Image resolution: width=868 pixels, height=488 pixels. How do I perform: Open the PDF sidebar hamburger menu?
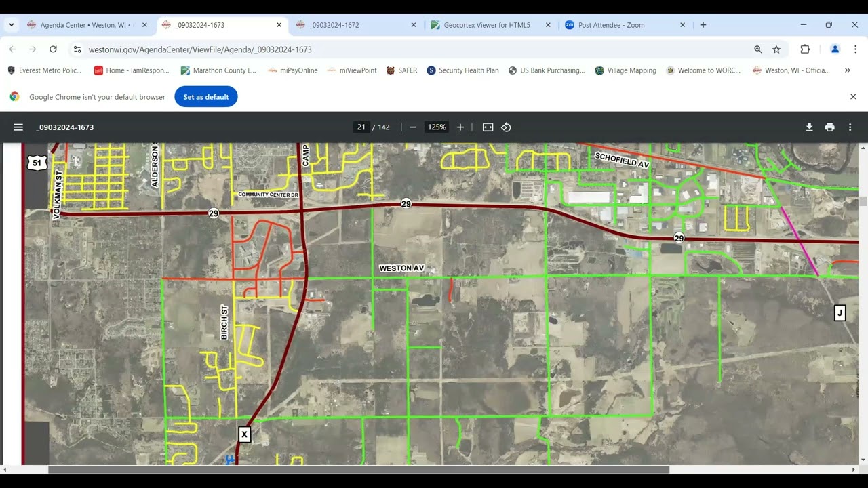[18, 127]
